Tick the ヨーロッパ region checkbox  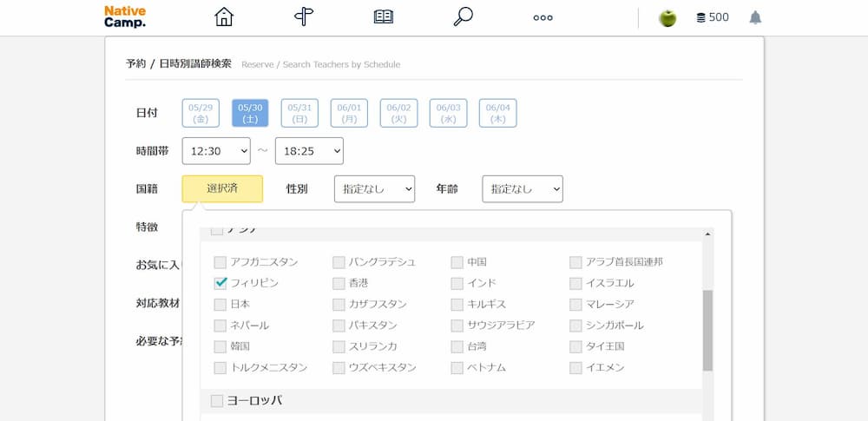click(x=217, y=400)
